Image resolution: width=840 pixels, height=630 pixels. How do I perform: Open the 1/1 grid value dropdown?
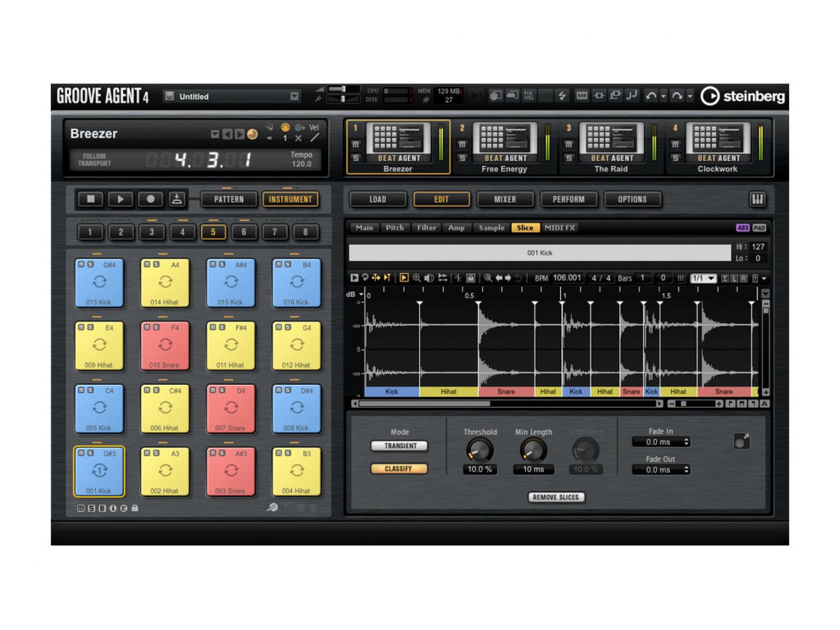pyautogui.click(x=704, y=278)
